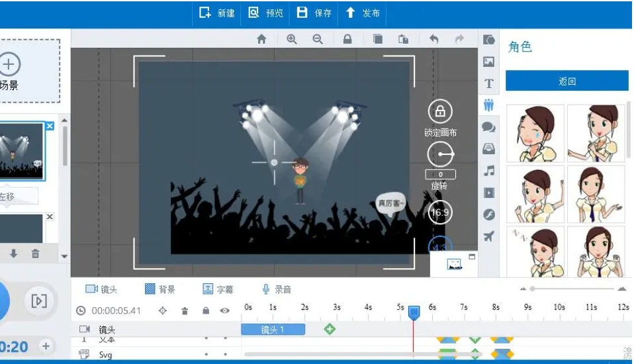
Task: Toggle the 锁定画布 canvas lock circle
Action: pos(440,111)
